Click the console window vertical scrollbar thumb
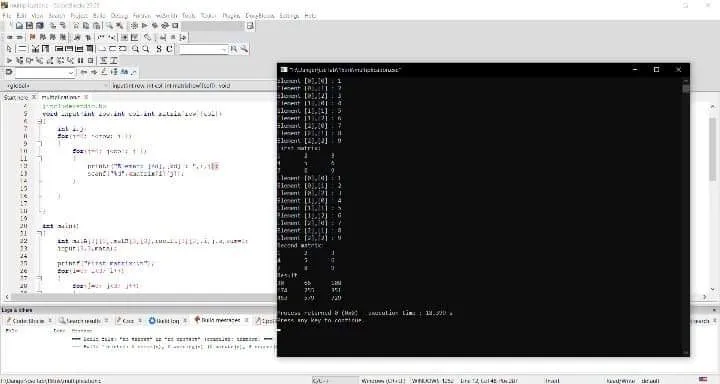720x384 pixels. (x=686, y=88)
